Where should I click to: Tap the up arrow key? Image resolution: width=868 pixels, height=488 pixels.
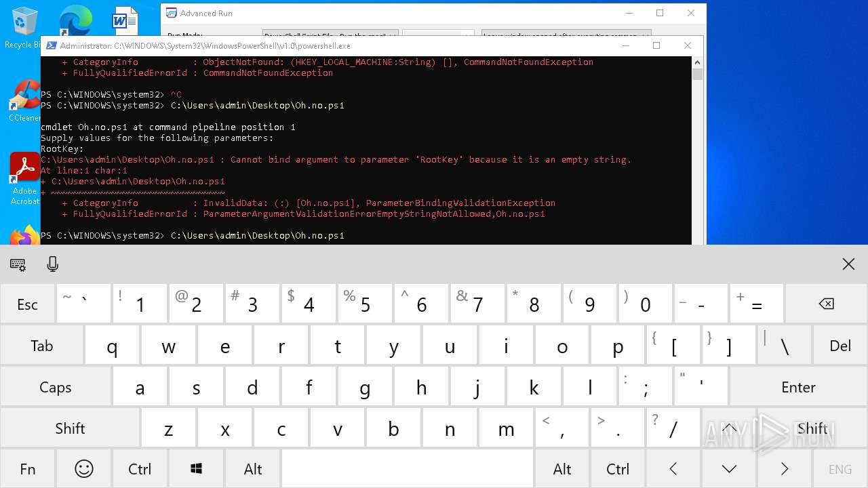coord(729,428)
